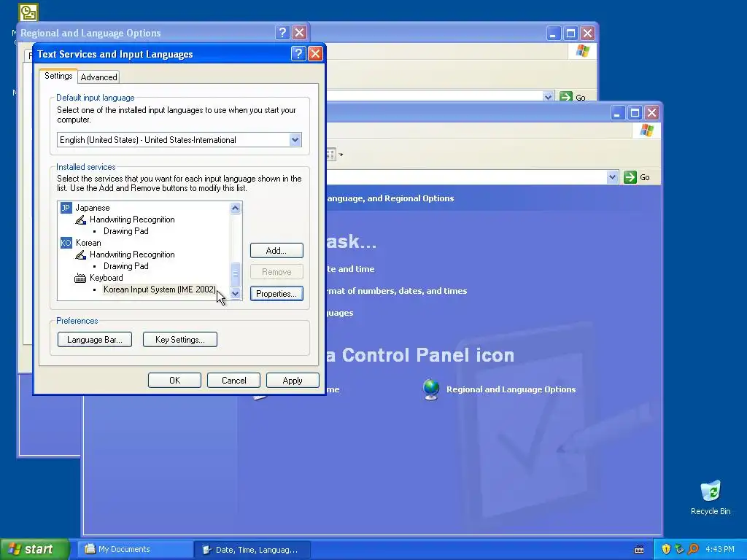Click the Windows flag logo in back window
This screenshot has height=560, width=747.
point(582,50)
